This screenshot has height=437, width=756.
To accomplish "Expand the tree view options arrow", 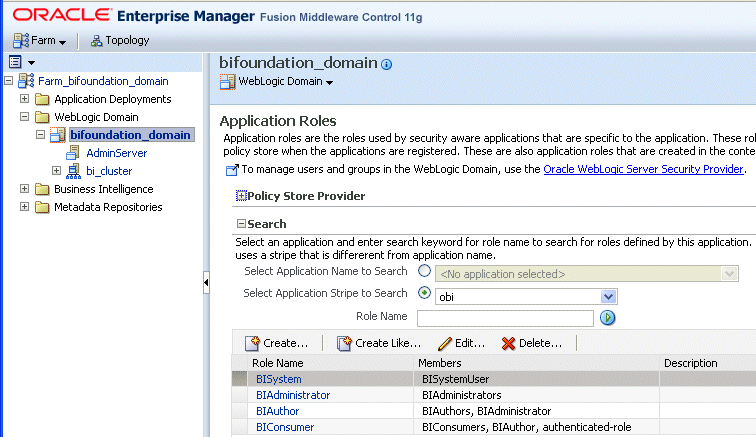I will [x=31, y=62].
